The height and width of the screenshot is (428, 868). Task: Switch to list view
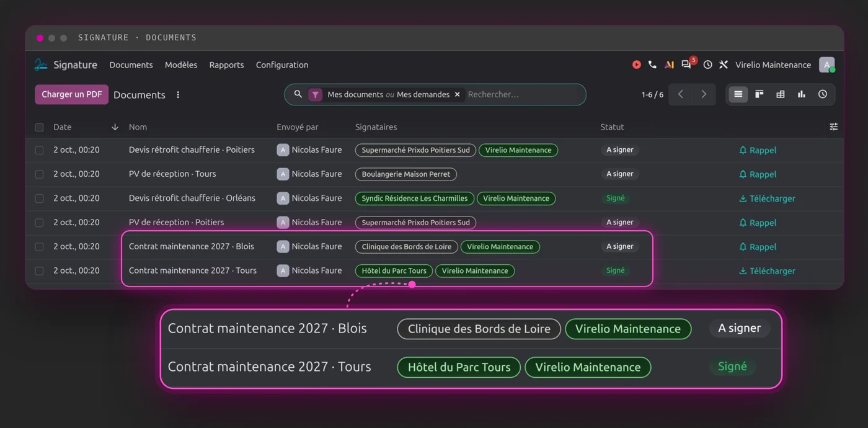[x=738, y=94]
